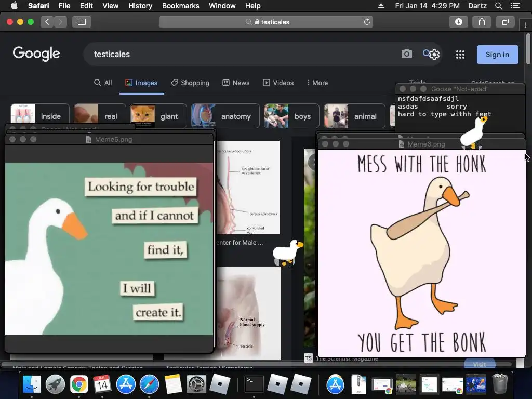
Task: Show the Safari tab overview
Action: coord(505,22)
